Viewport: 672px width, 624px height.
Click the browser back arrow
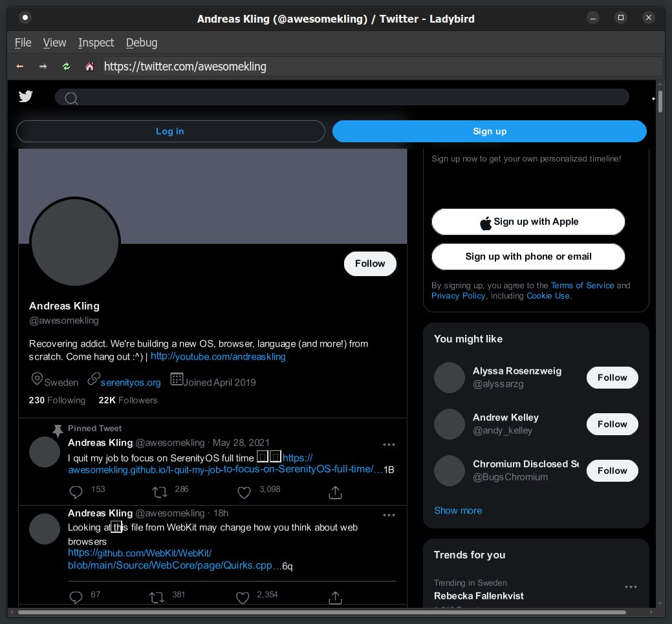[19, 67]
